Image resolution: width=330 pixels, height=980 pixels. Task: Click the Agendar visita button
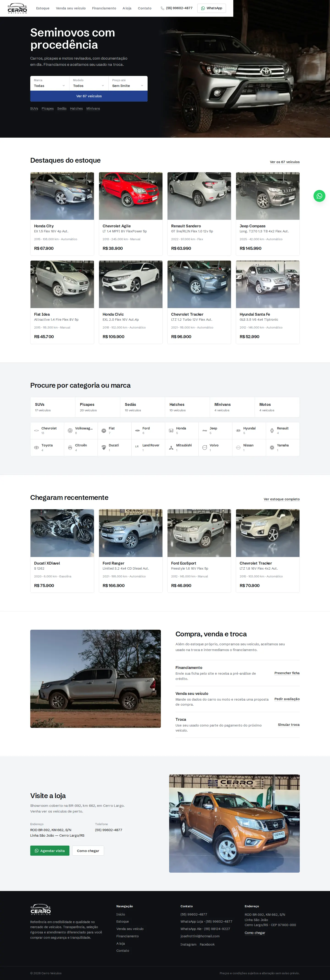pos(50,851)
